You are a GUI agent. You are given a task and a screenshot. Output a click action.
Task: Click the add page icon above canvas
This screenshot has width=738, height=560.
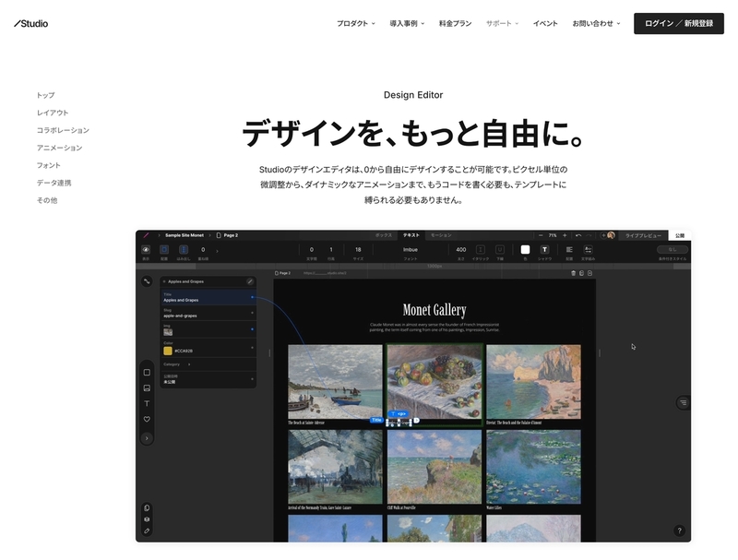click(589, 273)
